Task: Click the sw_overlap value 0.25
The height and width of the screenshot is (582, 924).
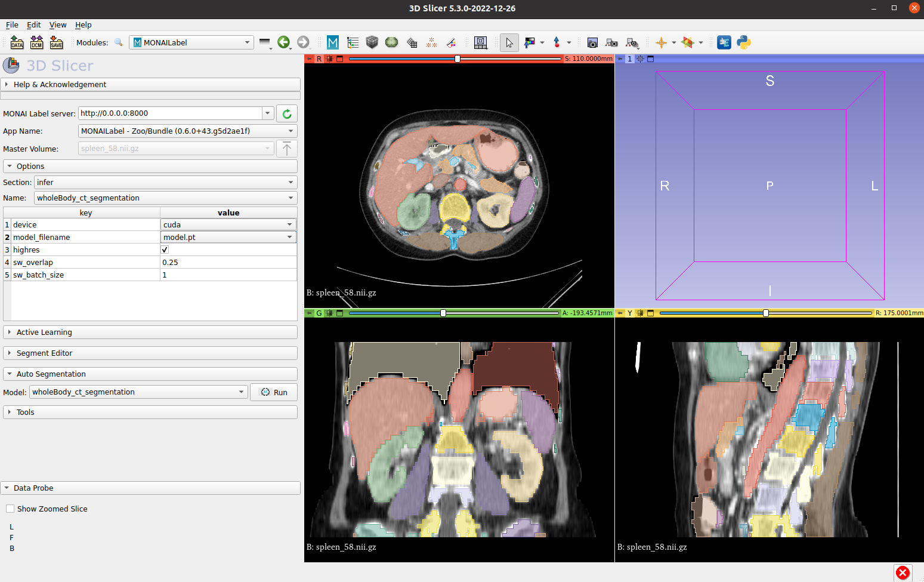Action: pos(228,263)
